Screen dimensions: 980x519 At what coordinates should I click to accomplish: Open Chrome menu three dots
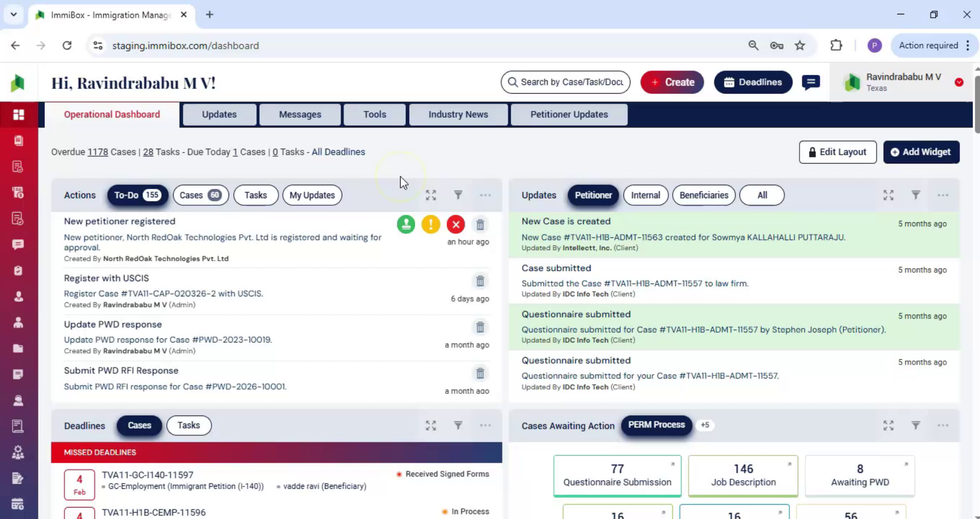coord(968,45)
